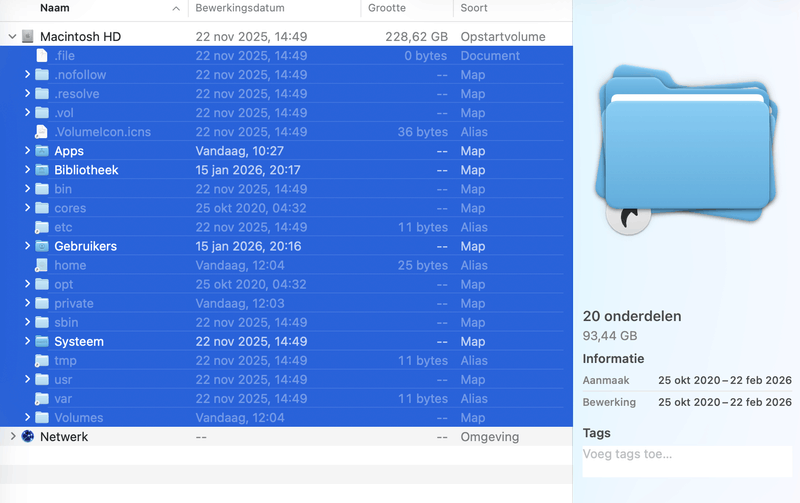Expand the Apps folder arrow

click(28, 150)
